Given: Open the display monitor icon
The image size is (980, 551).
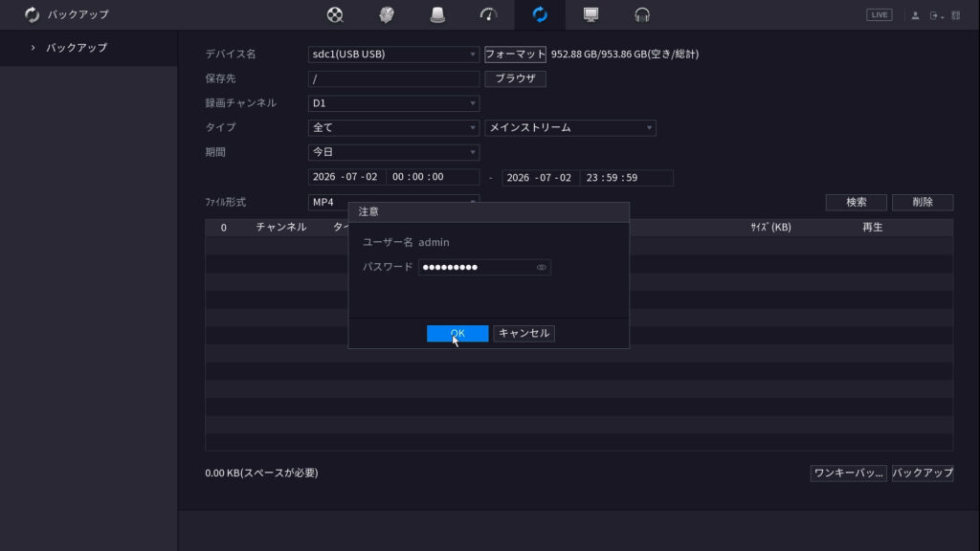Looking at the screenshot, I should (x=590, y=14).
